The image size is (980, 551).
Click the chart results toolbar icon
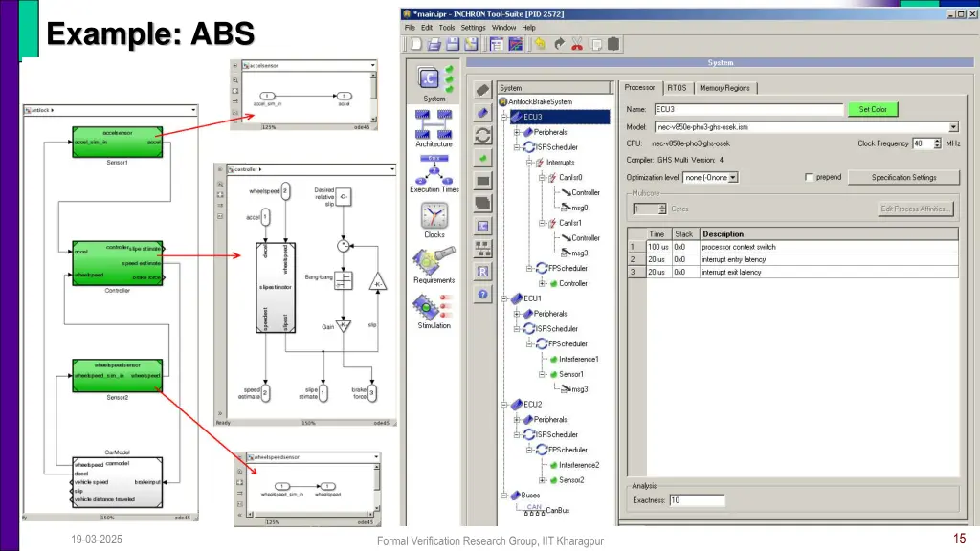click(516, 44)
